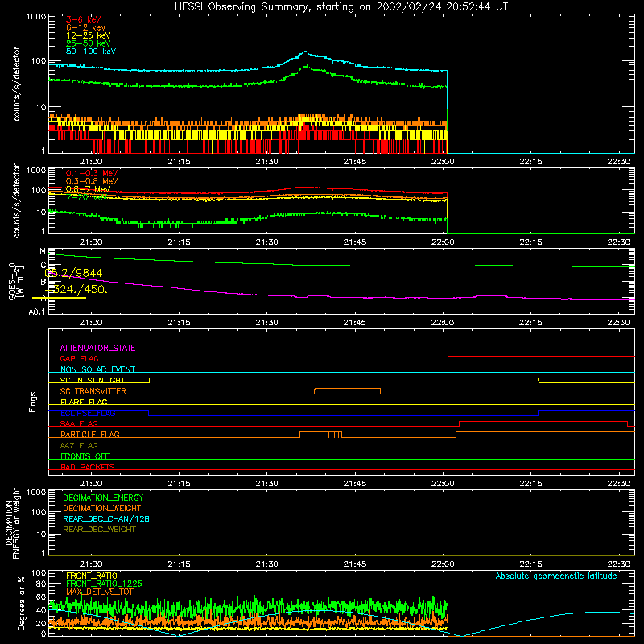Click the 0.8-7 MeV legend label
The image size is (644, 644).
coord(88,189)
